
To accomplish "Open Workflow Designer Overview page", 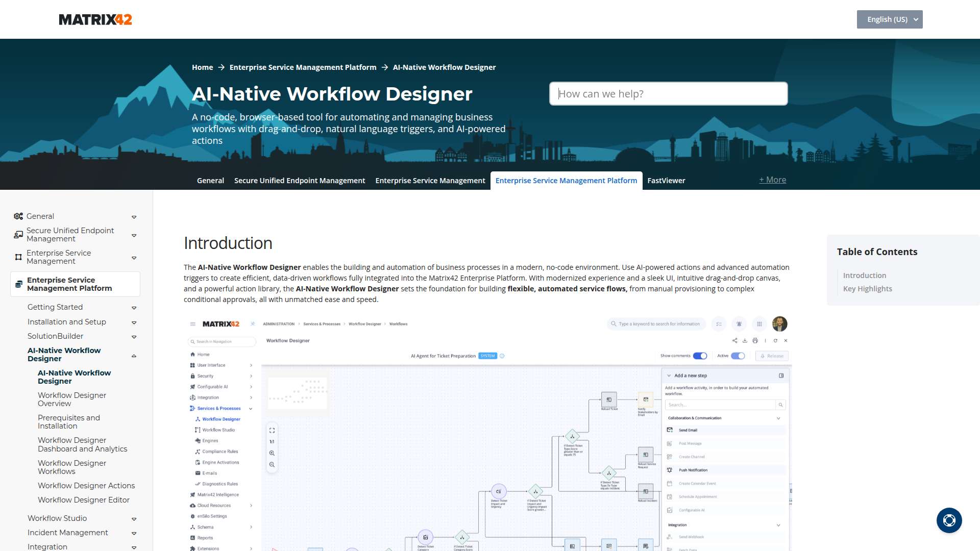I will click(x=72, y=399).
